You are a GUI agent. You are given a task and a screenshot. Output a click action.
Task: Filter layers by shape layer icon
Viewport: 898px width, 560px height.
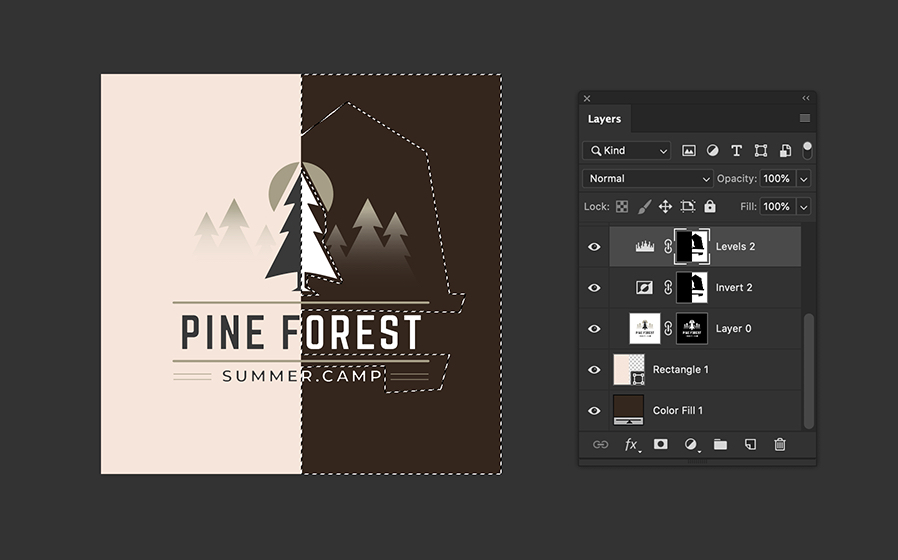click(761, 151)
